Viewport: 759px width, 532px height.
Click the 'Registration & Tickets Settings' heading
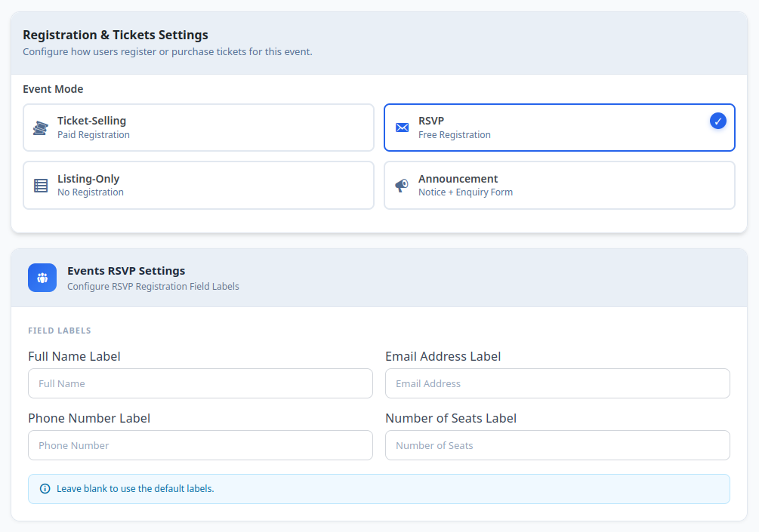pyautogui.click(x=116, y=35)
